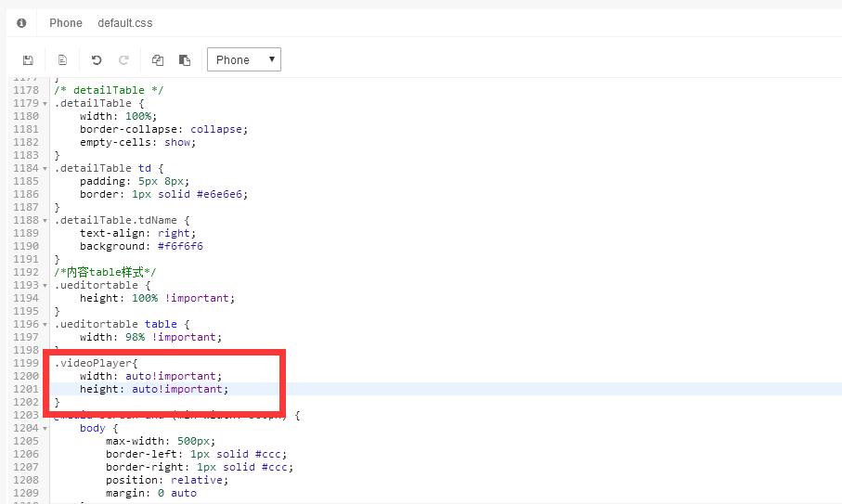Collapse the .detailTable rule at line 1179

click(x=46, y=104)
